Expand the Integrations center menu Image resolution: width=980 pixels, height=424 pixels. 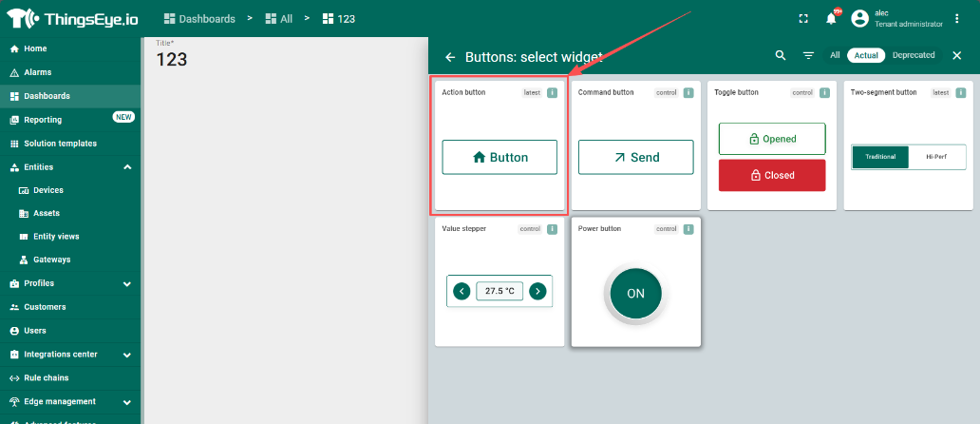click(127, 355)
